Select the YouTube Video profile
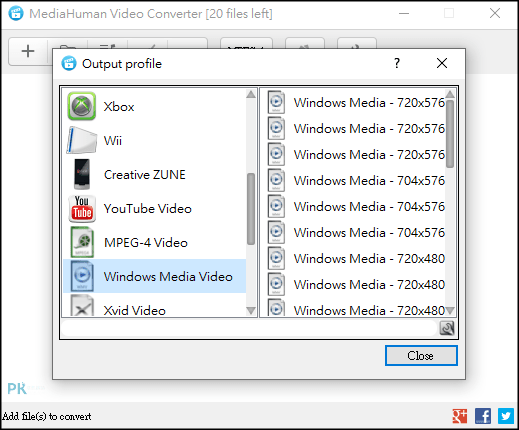This screenshot has height=430, width=519. click(x=154, y=209)
